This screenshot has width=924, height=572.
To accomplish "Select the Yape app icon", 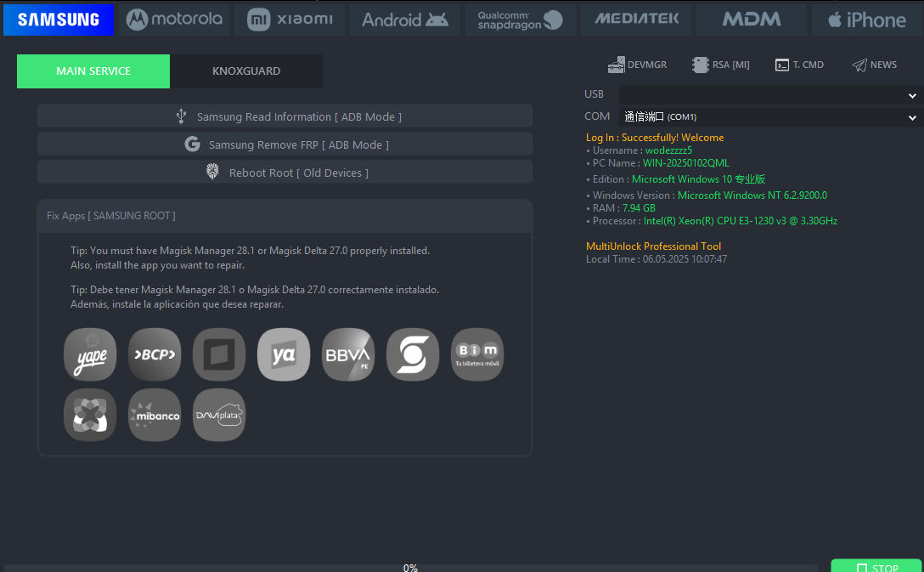I will tap(90, 354).
